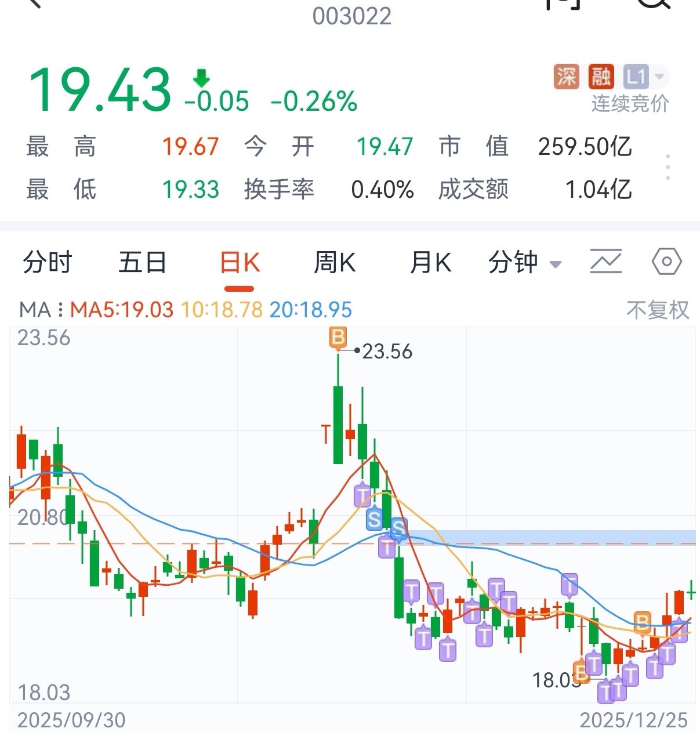This screenshot has height=732, width=700.
Task: Select the 日K tab
Action: pos(240,263)
